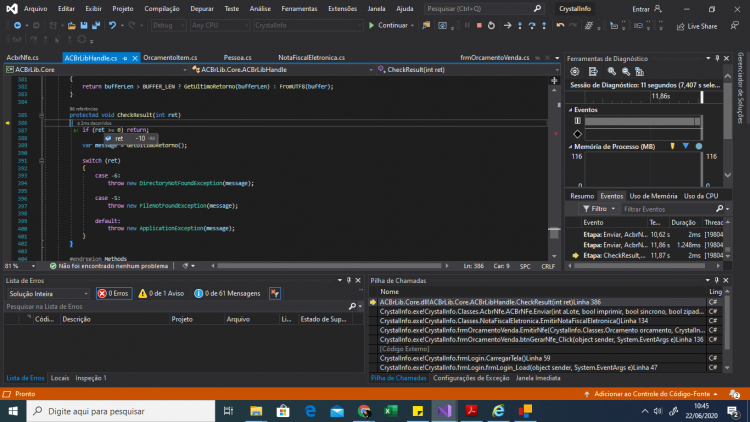Switch to the NotaFiscalEletronica.cs tab

[x=311, y=57]
